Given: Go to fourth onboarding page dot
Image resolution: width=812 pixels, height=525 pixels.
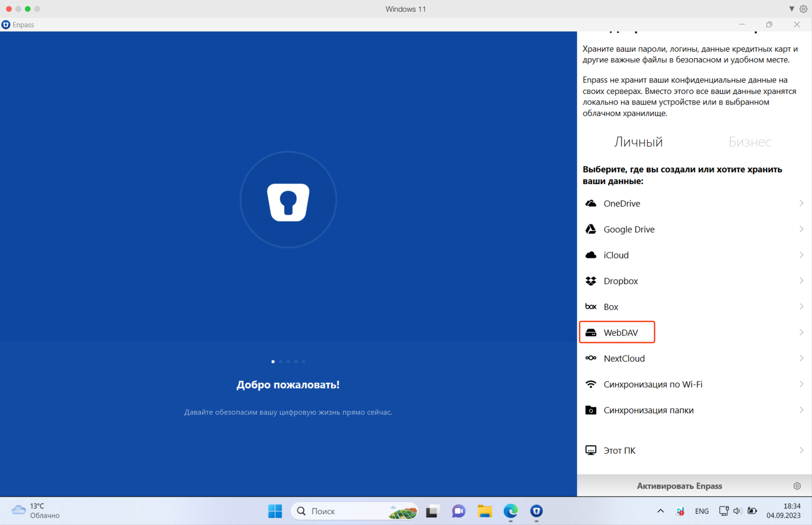Looking at the screenshot, I should click(x=296, y=361).
